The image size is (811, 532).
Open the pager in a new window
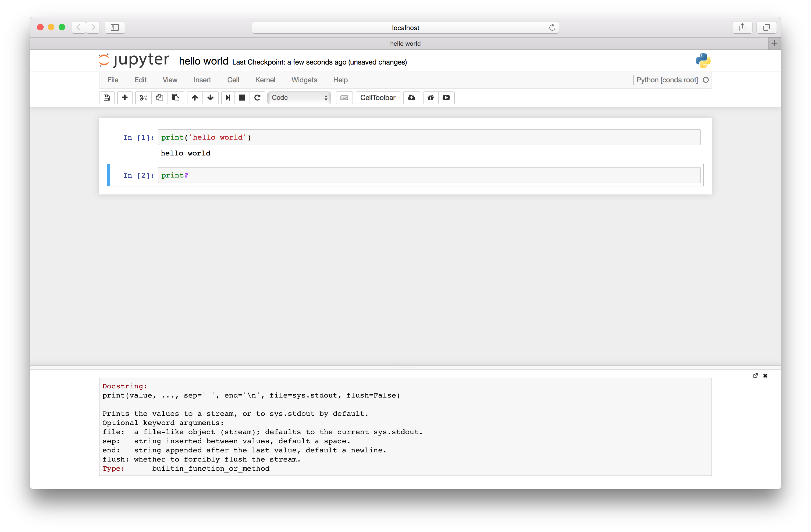755,375
